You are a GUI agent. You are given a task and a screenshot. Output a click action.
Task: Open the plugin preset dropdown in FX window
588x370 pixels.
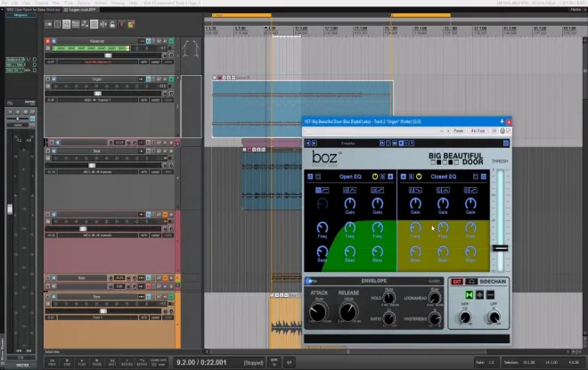[373, 131]
